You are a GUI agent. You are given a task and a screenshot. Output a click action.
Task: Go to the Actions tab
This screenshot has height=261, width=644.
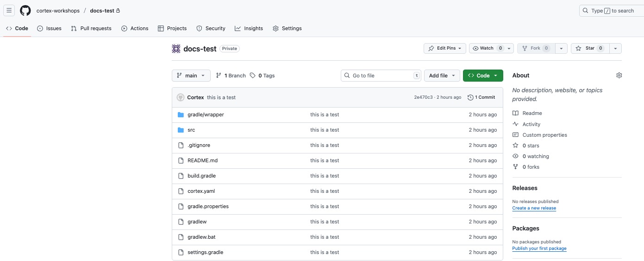coord(135,28)
